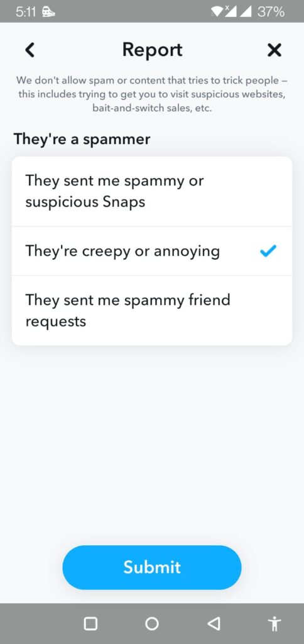Screen dimensions: 304x644
Task: Tap the "Report" page title
Action: click(x=152, y=50)
